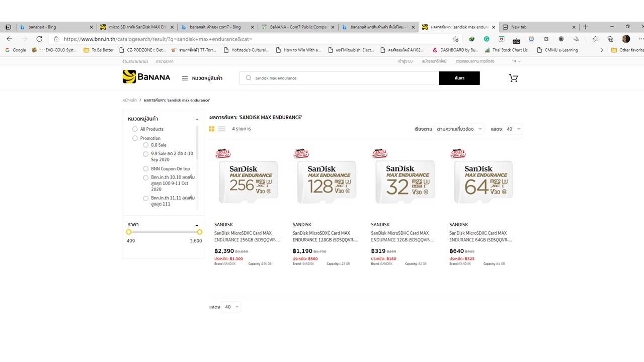The height and width of the screenshot is (362, 644).
Task: Click crazy sale badge on 32GB card
Action: pos(379,153)
